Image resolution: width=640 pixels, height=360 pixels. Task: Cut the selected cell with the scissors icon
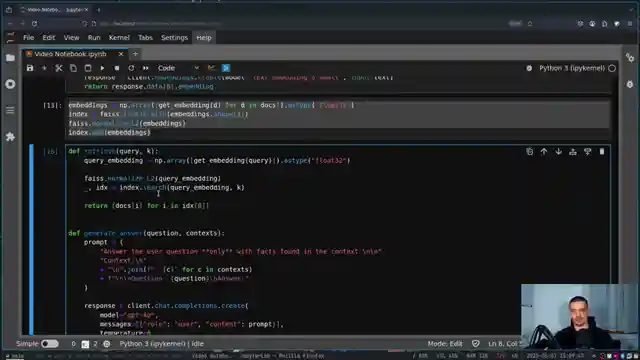[x=59, y=68]
